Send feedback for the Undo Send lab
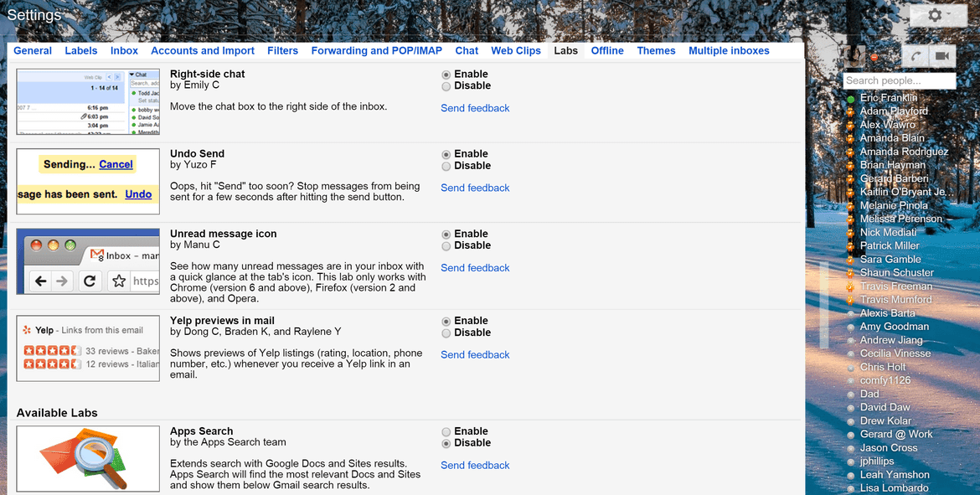The width and height of the screenshot is (980, 495). pyautogui.click(x=475, y=188)
